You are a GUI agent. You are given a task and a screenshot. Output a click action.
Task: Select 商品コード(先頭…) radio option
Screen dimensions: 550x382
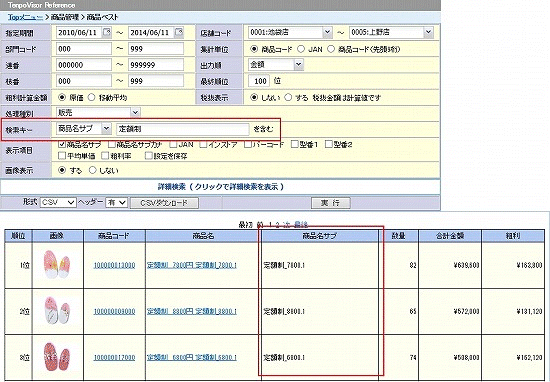click(x=331, y=49)
